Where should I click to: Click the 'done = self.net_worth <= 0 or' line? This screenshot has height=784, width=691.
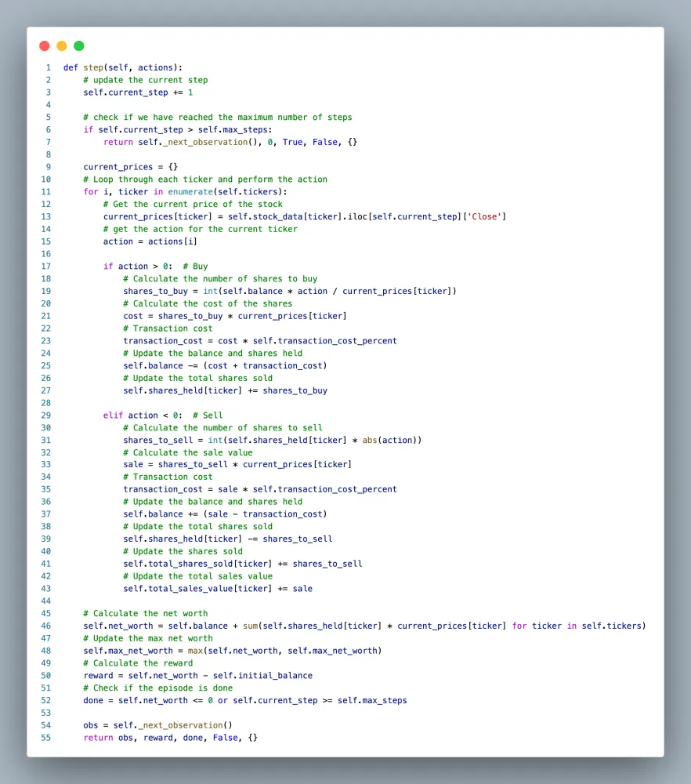tap(244, 700)
